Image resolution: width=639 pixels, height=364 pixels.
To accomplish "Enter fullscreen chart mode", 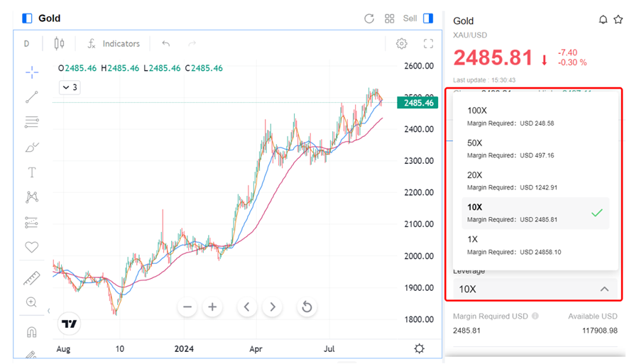I will pyautogui.click(x=428, y=44).
